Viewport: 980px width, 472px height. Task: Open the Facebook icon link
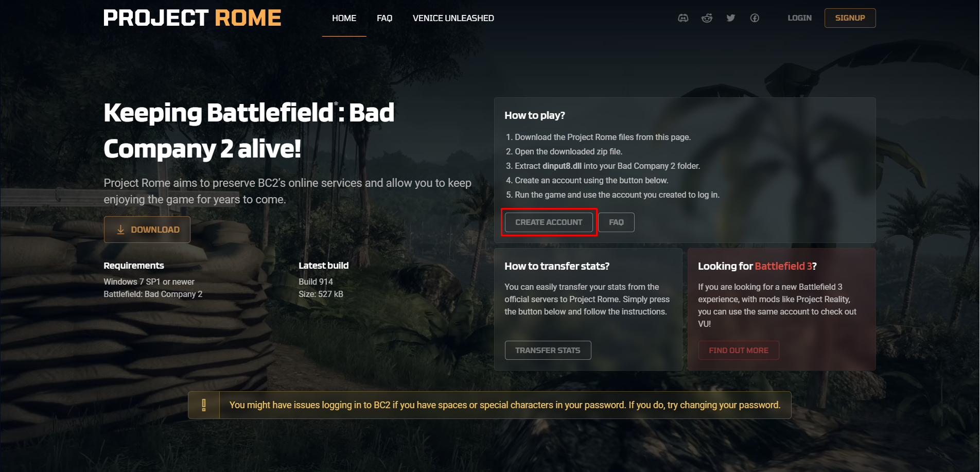(x=755, y=18)
